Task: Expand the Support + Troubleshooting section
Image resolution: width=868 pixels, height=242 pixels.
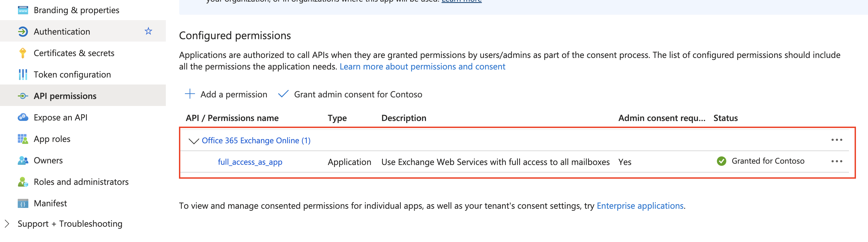Action: point(7,224)
